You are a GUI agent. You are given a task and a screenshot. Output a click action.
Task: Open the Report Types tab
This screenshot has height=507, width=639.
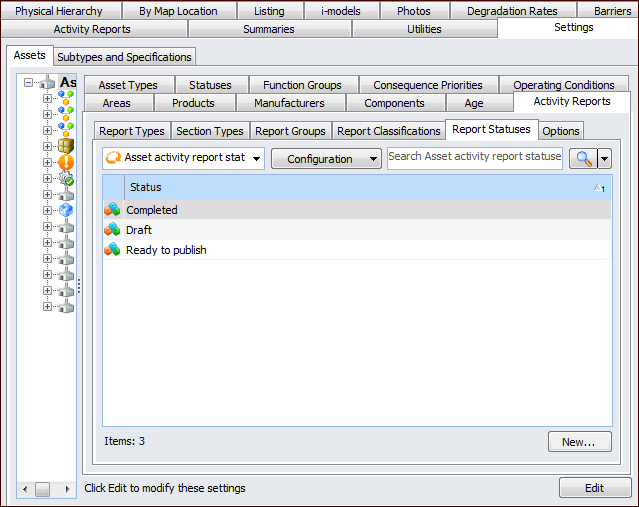tap(132, 131)
